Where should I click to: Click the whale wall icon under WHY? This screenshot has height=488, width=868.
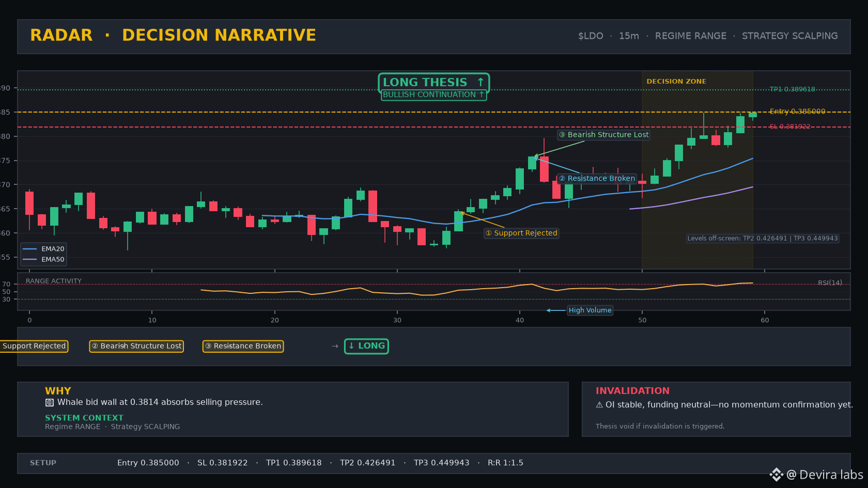[x=50, y=402]
